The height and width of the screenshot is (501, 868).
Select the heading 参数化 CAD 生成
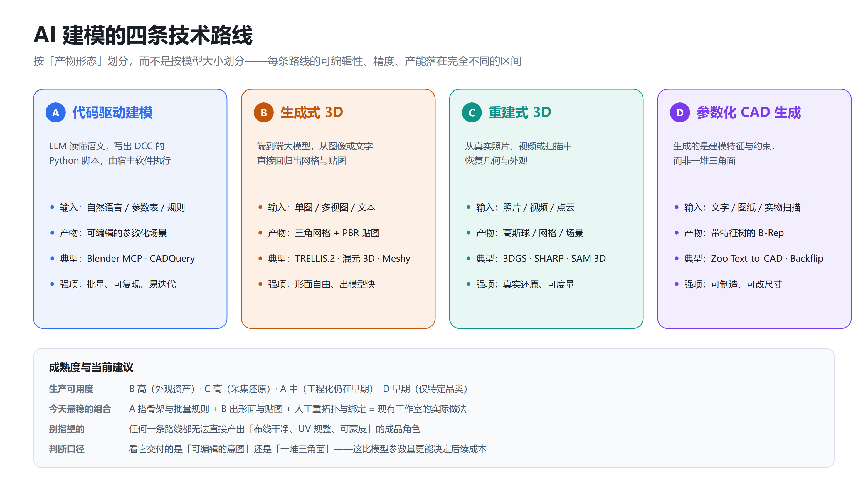click(749, 112)
